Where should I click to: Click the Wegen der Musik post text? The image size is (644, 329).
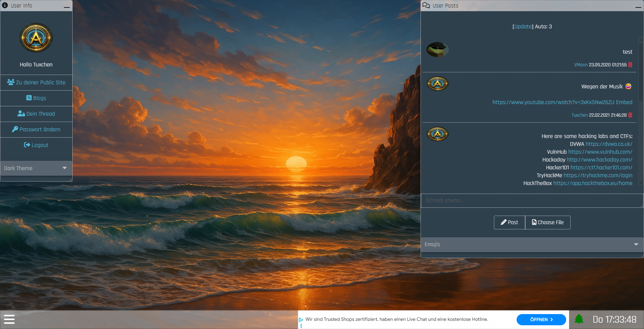tap(602, 87)
